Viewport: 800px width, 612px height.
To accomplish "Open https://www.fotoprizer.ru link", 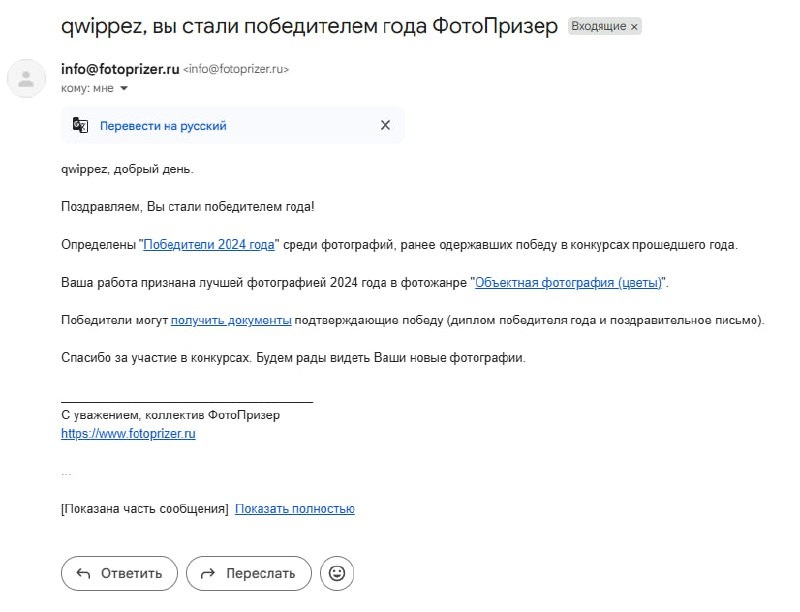I will click(x=128, y=434).
